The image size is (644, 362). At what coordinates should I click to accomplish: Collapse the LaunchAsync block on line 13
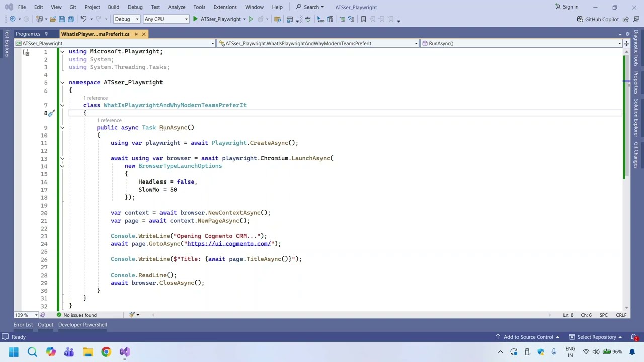pyautogui.click(x=62, y=158)
